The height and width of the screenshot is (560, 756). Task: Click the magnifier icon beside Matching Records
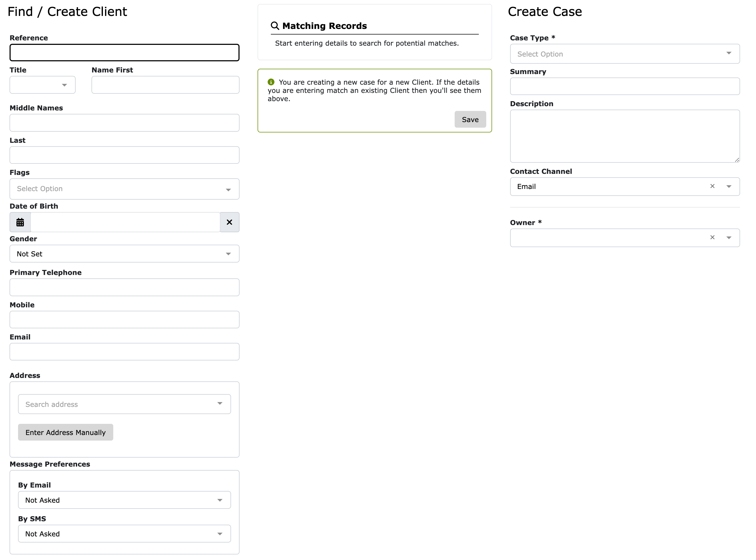point(275,26)
